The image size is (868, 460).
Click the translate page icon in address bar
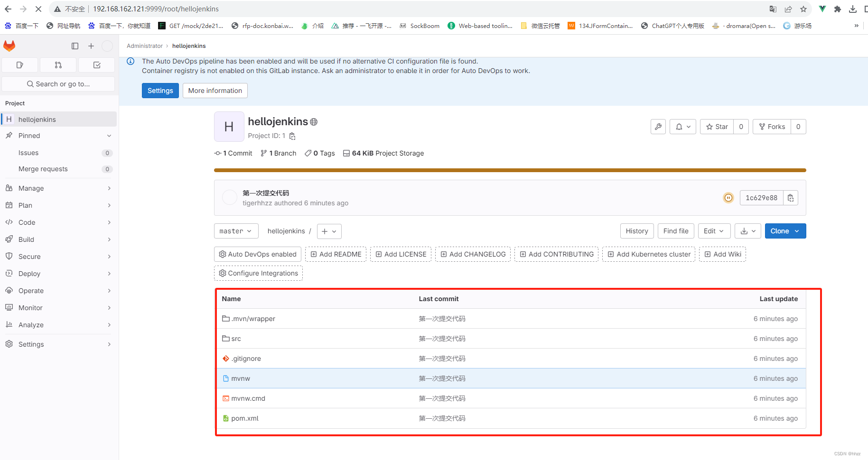(773, 9)
